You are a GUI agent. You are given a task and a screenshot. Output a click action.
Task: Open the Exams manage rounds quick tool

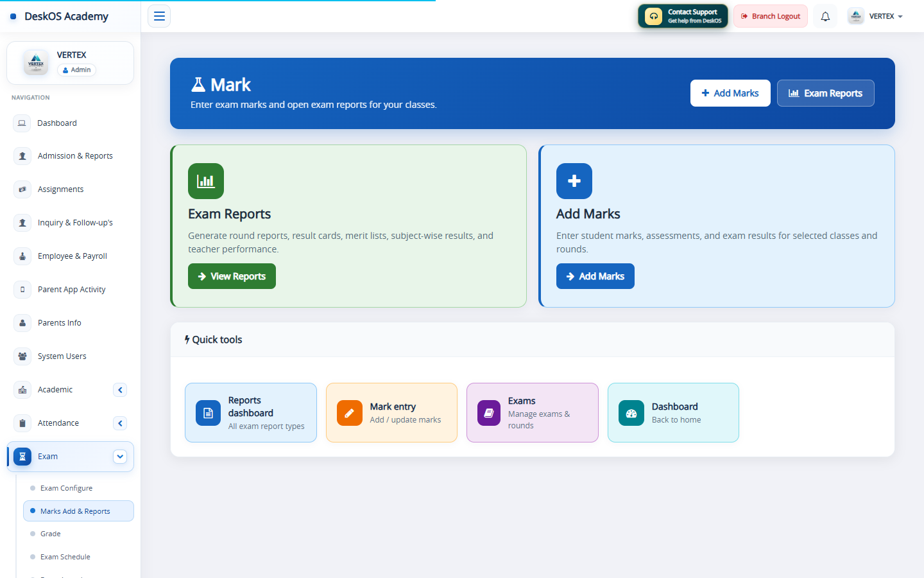point(533,413)
